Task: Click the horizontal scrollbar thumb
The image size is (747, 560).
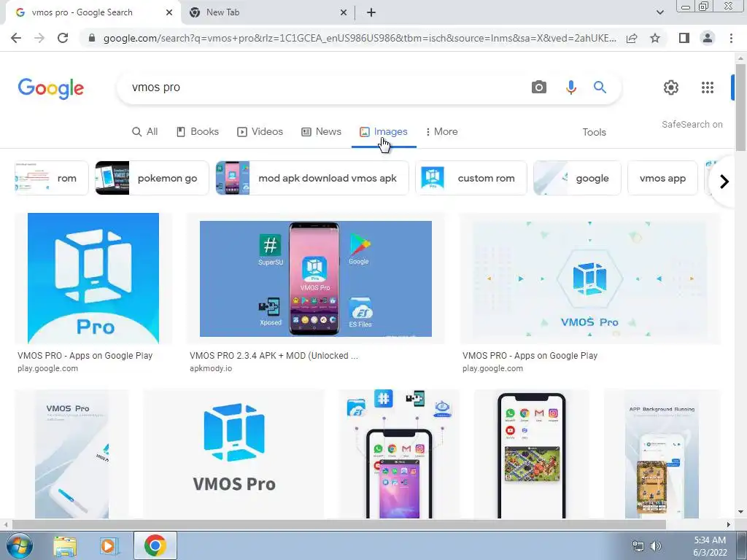Action: pos(338,524)
